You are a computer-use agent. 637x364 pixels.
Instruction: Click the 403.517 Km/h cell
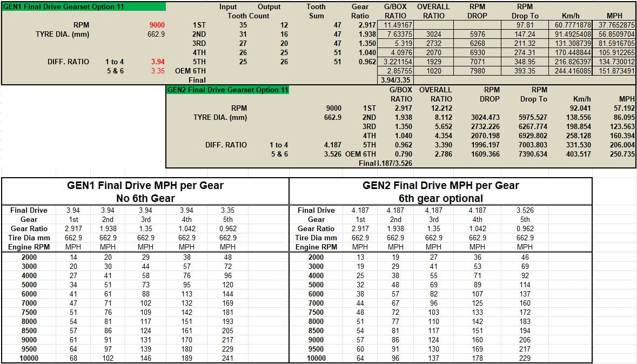tap(579, 154)
